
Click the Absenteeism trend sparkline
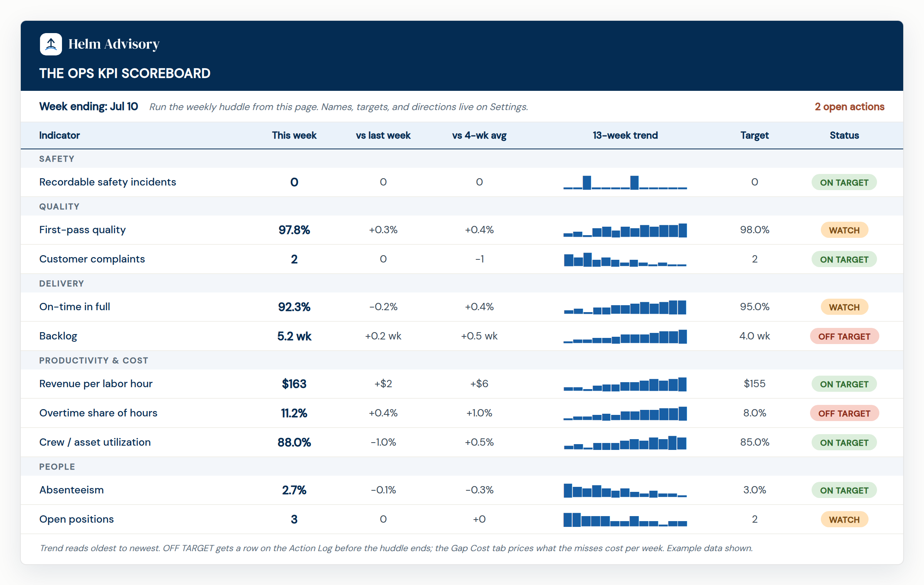(625, 490)
